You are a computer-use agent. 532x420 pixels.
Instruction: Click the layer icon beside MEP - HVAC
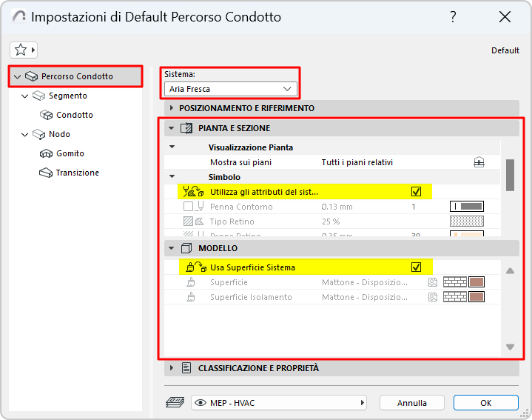tap(175, 403)
